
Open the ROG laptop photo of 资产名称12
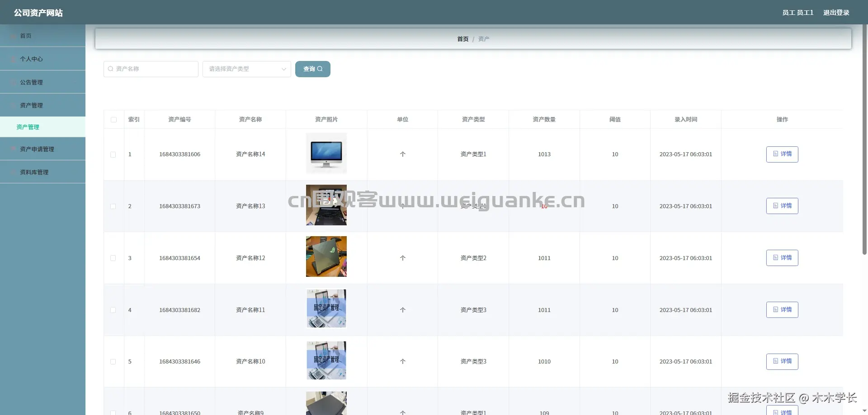pos(326,256)
